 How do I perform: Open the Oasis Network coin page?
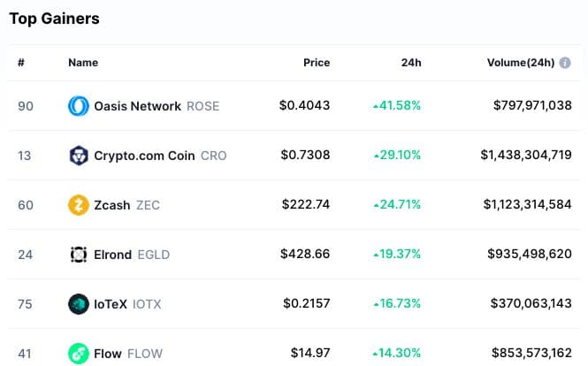coord(138,106)
